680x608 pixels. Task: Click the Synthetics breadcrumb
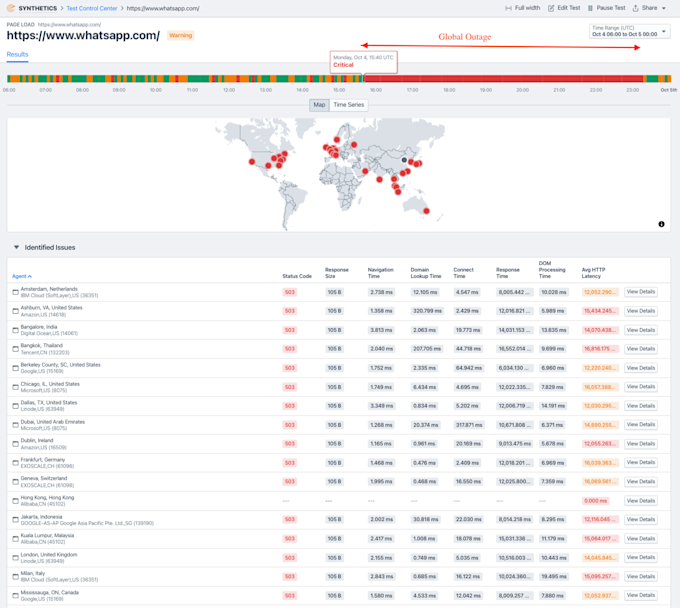[x=38, y=8]
